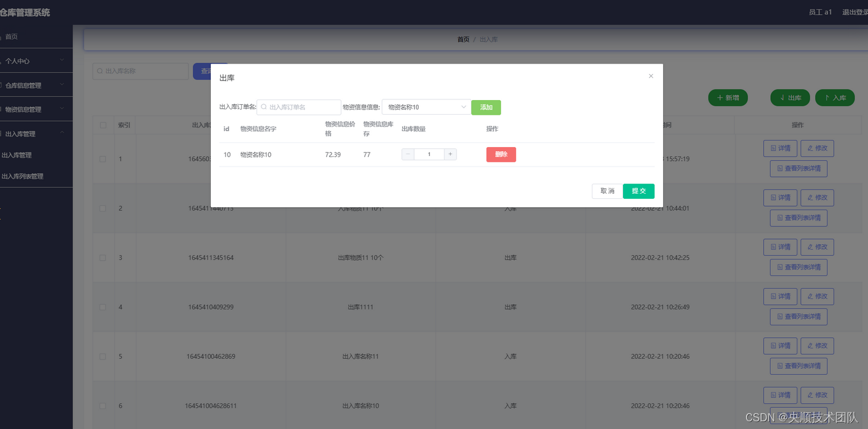Click 修改 for row 1
The height and width of the screenshot is (429, 868).
(x=817, y=148)
